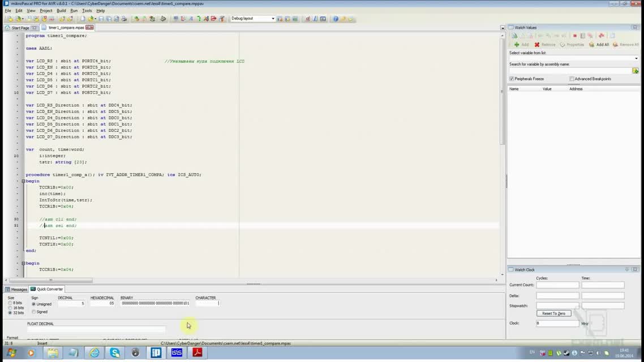Click the save layout icon next to Debug layout

click(280, 19)
